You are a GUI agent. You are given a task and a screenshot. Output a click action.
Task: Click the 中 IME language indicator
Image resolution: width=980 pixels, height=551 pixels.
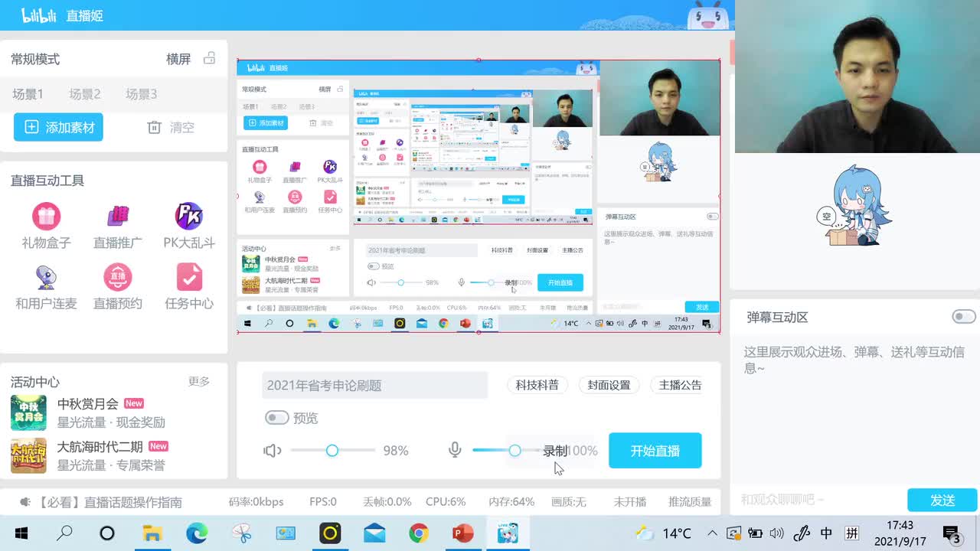pos(826,533)
